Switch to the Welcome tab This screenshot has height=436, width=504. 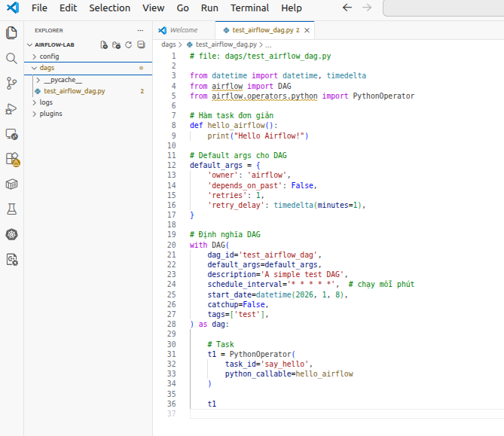click(183, 30)
